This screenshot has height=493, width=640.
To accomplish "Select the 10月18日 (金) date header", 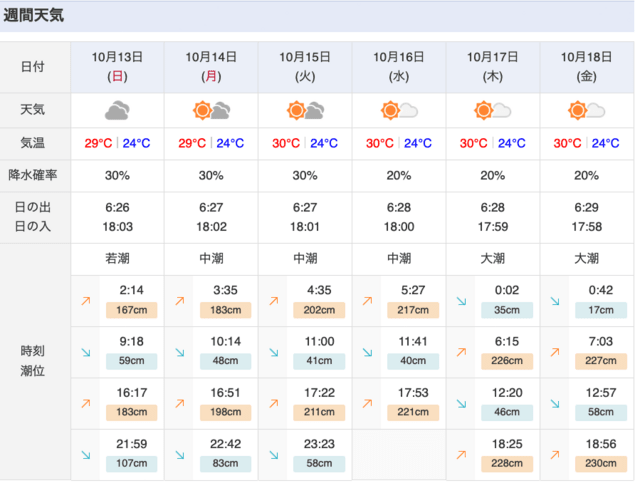I will pyautogui.click(x=587, y=67).
